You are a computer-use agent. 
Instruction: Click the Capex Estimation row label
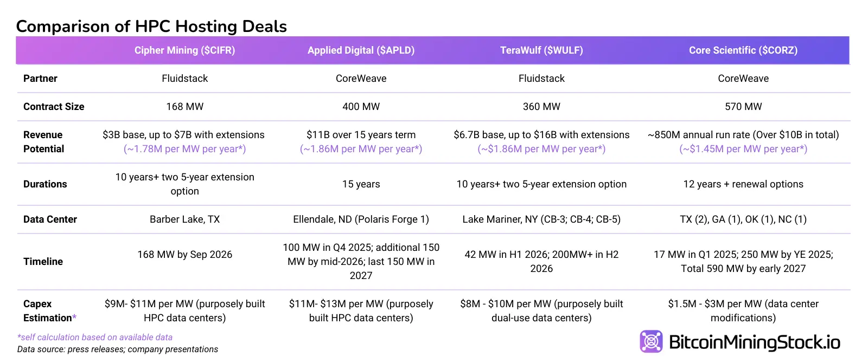coord(48,311)
